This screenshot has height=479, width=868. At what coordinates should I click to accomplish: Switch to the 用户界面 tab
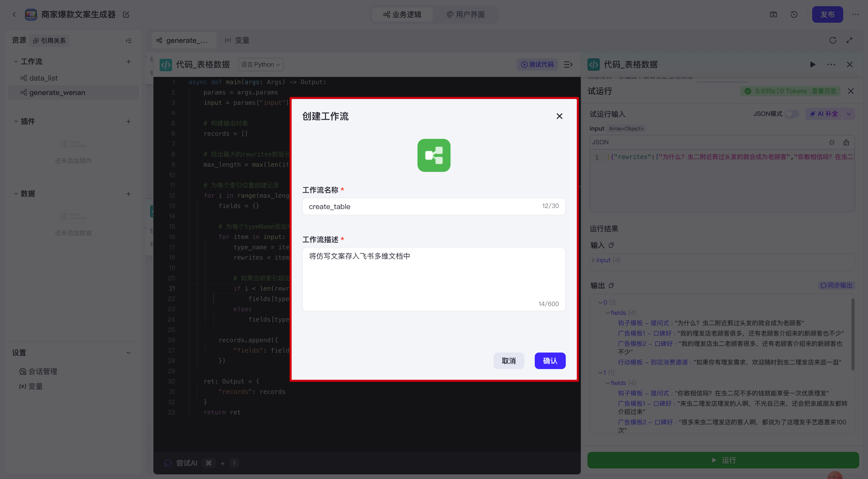coord(466,14)
